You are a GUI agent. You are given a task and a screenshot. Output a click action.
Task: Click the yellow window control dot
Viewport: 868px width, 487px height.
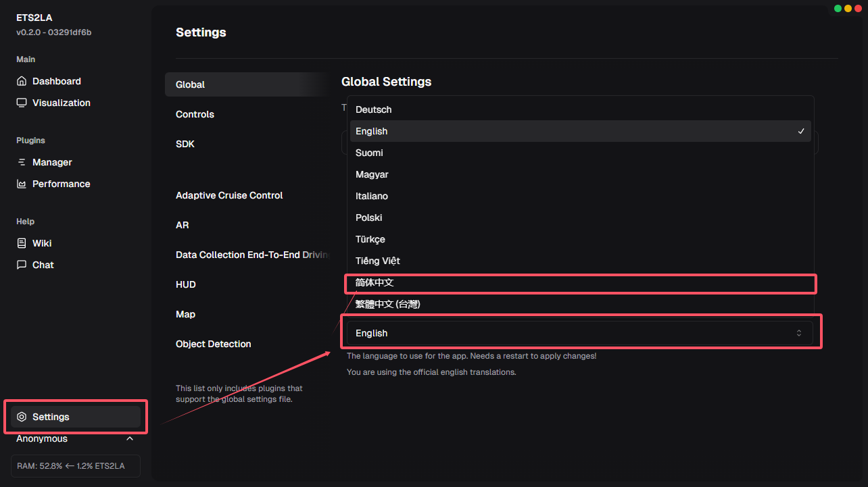click(848, 8)
